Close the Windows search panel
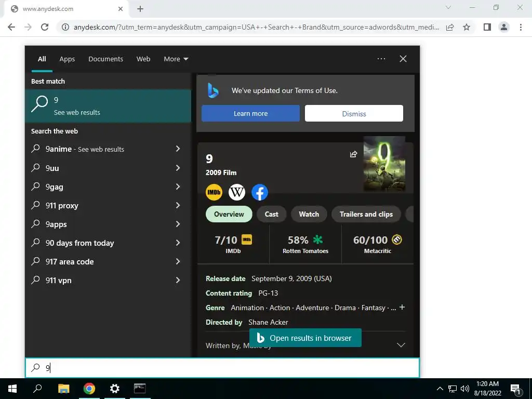 click(x=403, y=59)
